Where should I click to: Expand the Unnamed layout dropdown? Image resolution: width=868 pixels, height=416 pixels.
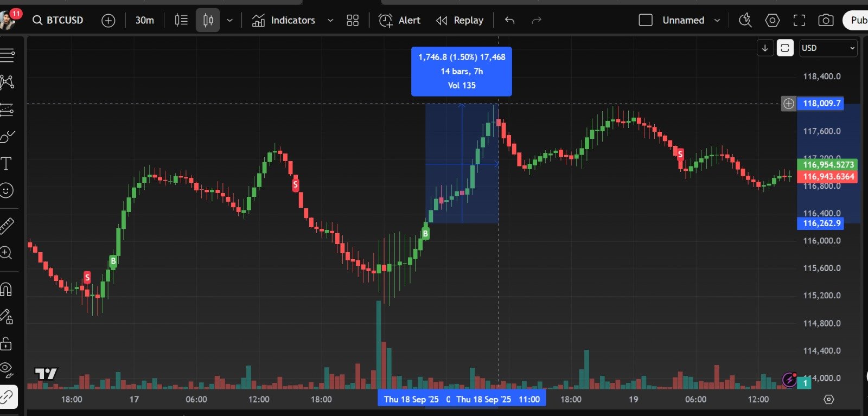click(x=717, y=21)
